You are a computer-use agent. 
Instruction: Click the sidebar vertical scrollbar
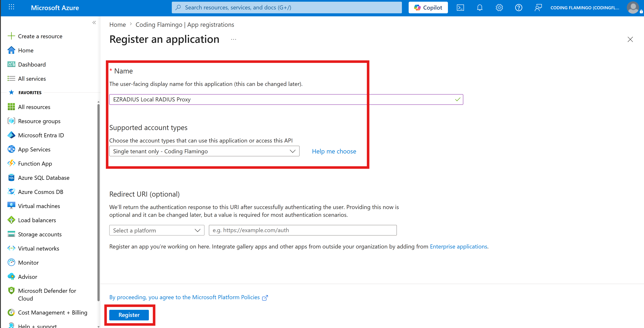pos(98,202)
